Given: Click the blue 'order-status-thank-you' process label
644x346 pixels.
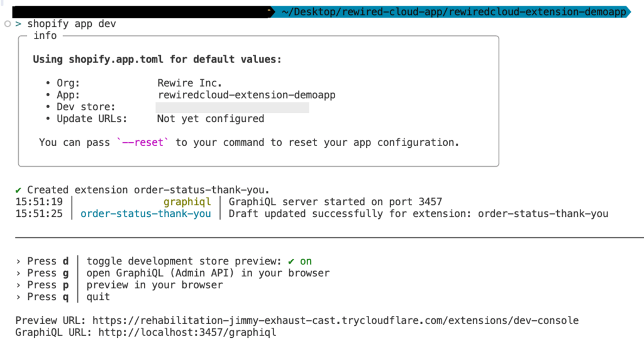Looking at the screenshot, I should tap(145, 214).
